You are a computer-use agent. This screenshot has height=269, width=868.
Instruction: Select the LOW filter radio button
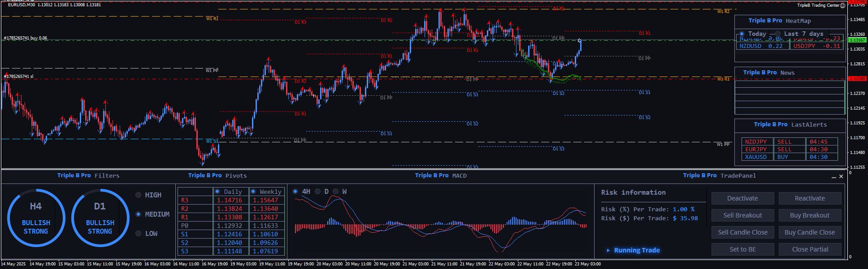pos(139,234)
